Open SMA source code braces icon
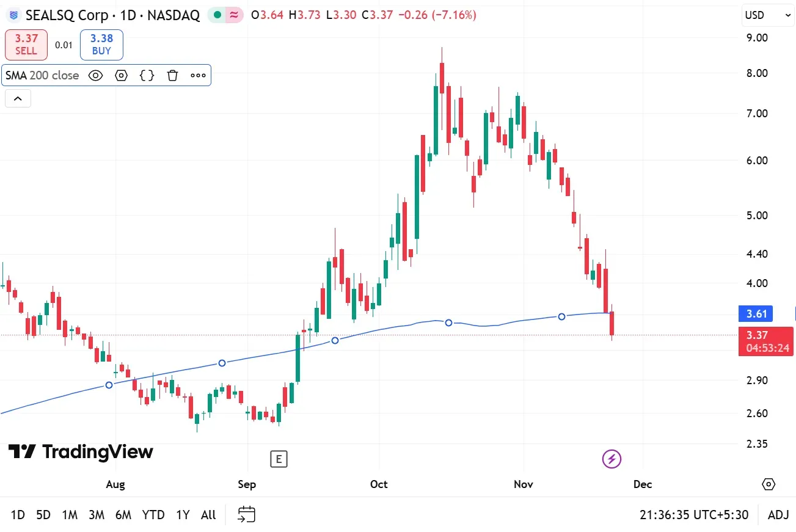The height and width of the screenshot is (532, 796). pyautogui.click(x=147, y=75)
